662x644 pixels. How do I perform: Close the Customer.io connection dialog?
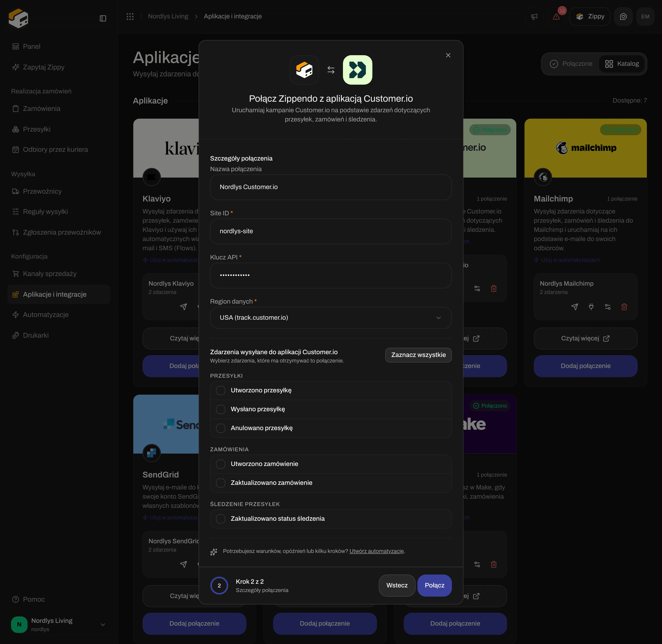[x=448, y=55]
